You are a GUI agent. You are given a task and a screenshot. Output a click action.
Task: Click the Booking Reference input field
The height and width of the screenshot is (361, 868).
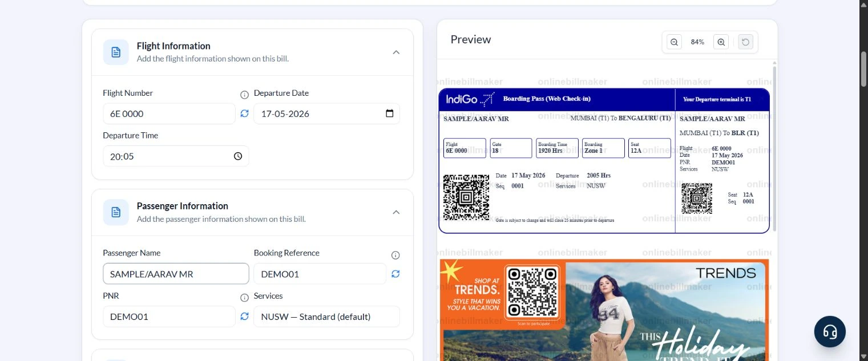click(320, 274)
